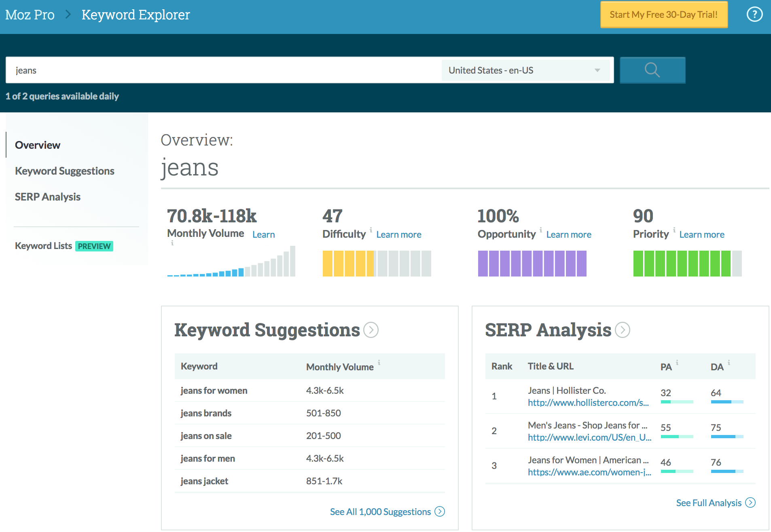This screenshot has height=532, width=771.
Task: Click the info icon beside PA column
Action: 677,362
